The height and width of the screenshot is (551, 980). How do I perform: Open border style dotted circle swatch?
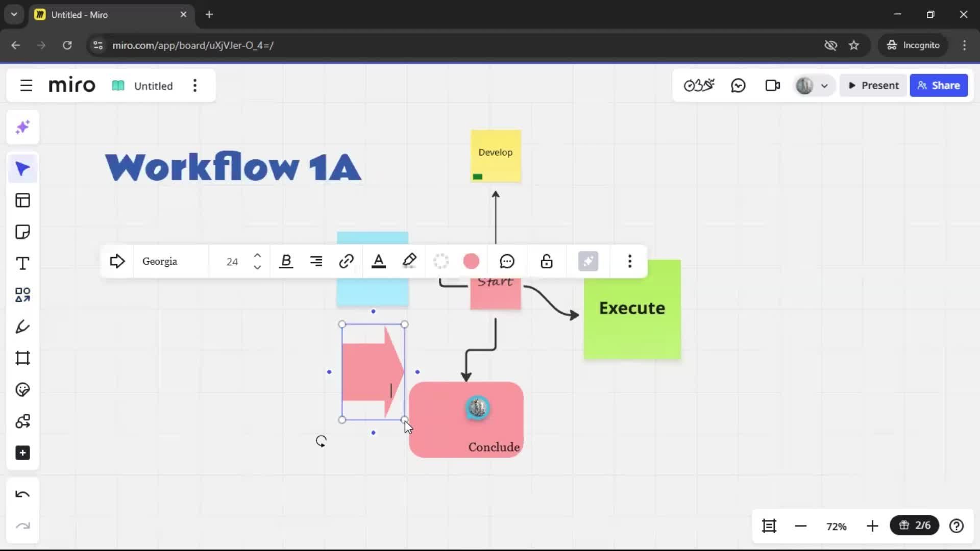pyautogui.click(x=441, y=261)
